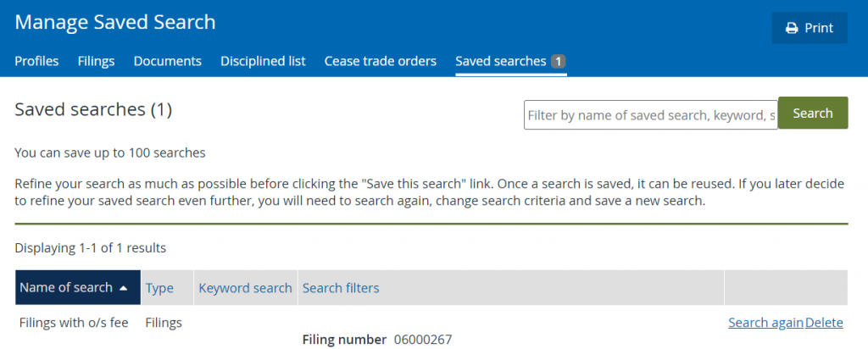This screenshot has width=868, height=349.
Task: Click the printer icon in Print button
Action: 792,28
